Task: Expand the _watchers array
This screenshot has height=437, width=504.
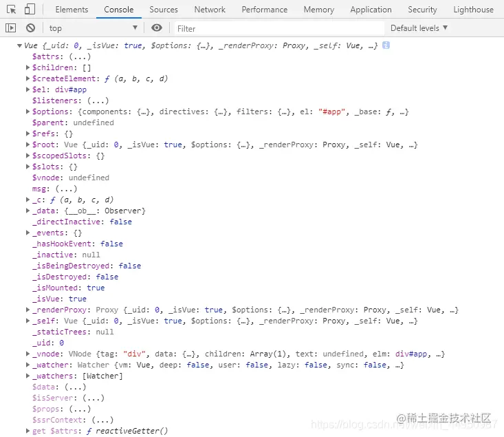Action: pos(28,376)
